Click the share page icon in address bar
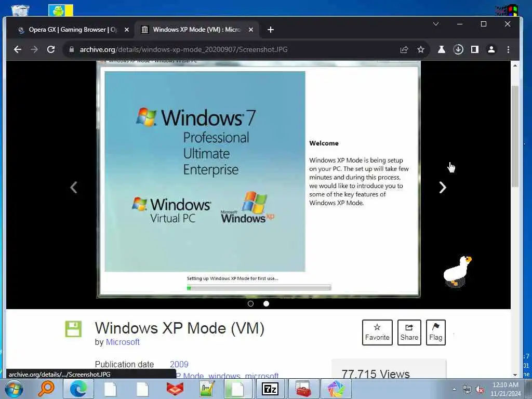Viewport: 532px width, 399px height. pos(404,49)
